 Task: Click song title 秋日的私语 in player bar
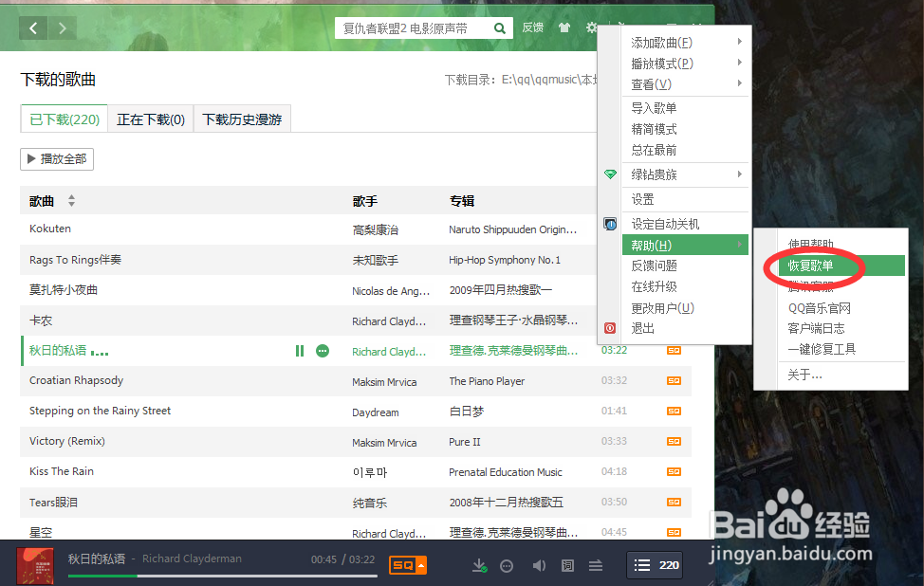(97, 559)
